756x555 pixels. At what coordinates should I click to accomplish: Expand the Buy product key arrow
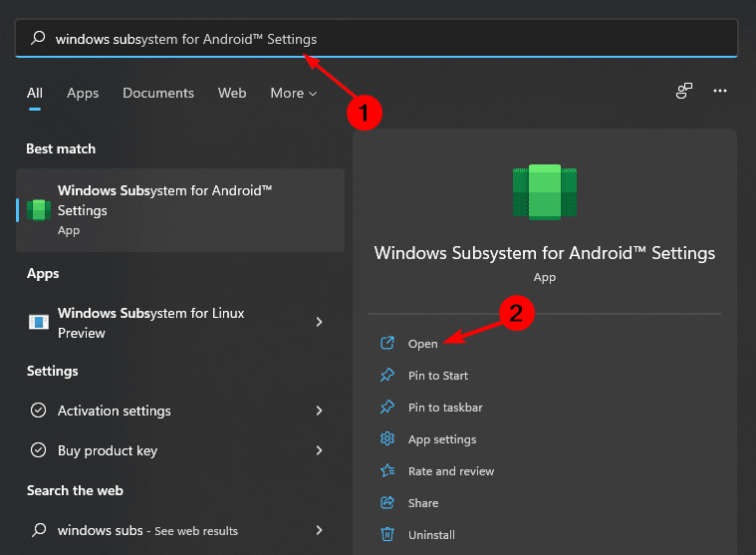(319, 450)
